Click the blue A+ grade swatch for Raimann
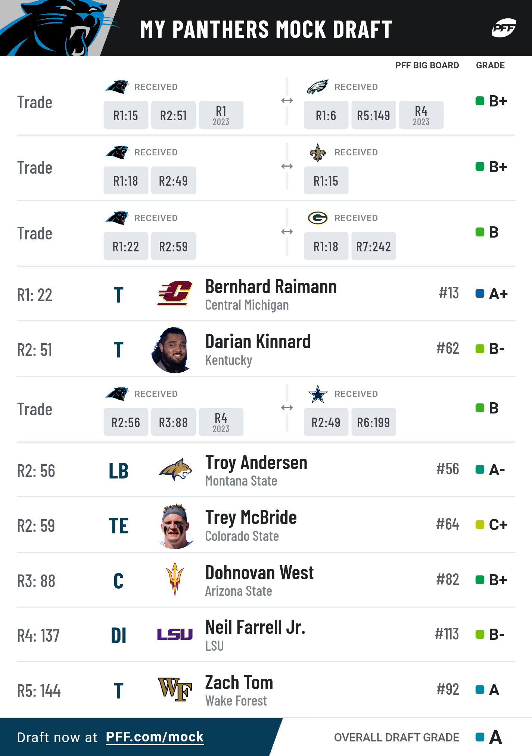The height and width of the screenshot is (756, 532). coord(480,294)
